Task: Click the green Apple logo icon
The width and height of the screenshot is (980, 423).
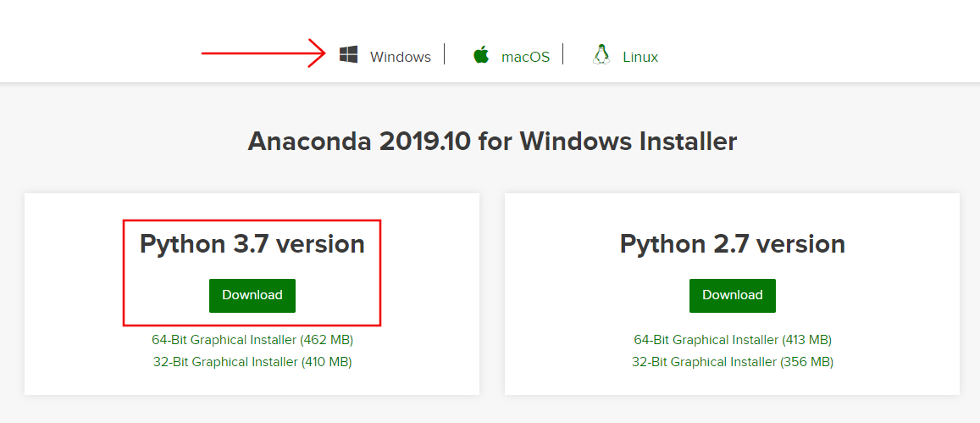Action: (x=481, y=56)
